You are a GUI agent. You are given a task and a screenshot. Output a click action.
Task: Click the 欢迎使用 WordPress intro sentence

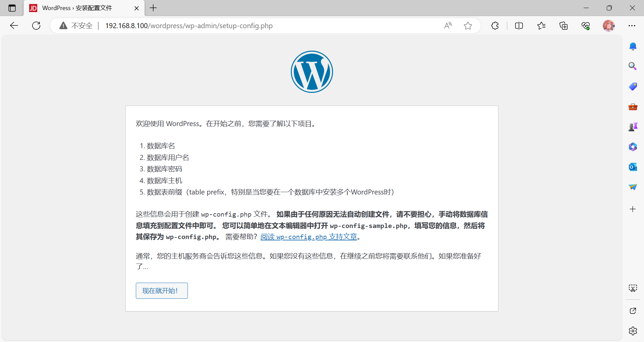[227, 124]
